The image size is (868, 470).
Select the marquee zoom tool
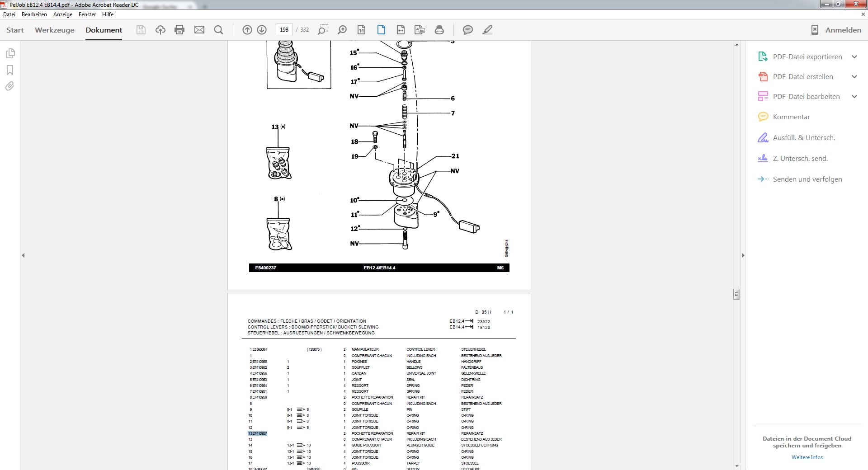pos(322,30)
